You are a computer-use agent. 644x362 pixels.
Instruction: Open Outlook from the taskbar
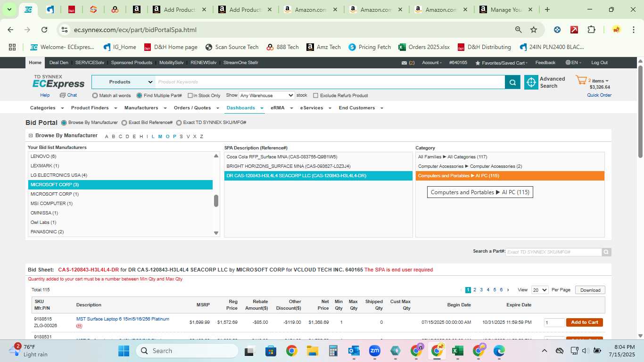(354, 351)
